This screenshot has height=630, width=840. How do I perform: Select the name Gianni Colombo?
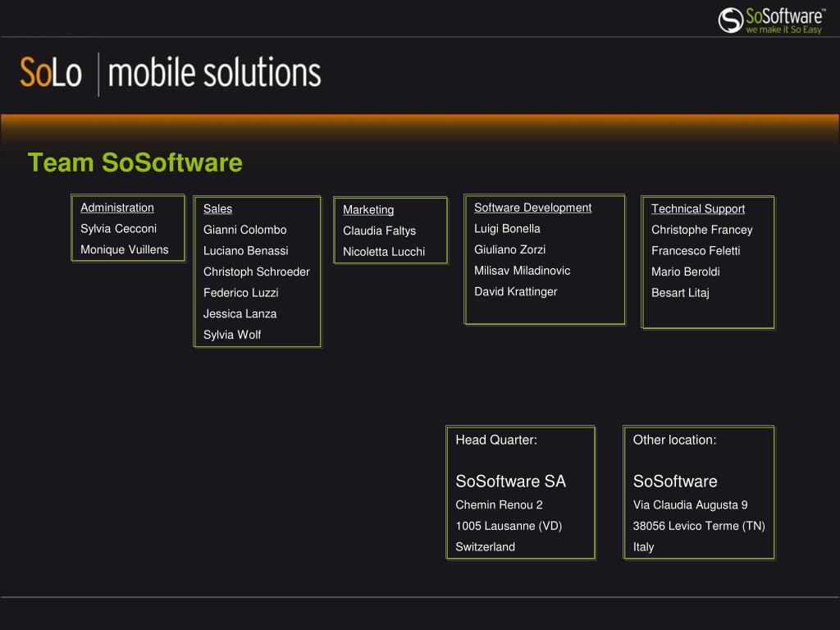click(x=244, y=230)
